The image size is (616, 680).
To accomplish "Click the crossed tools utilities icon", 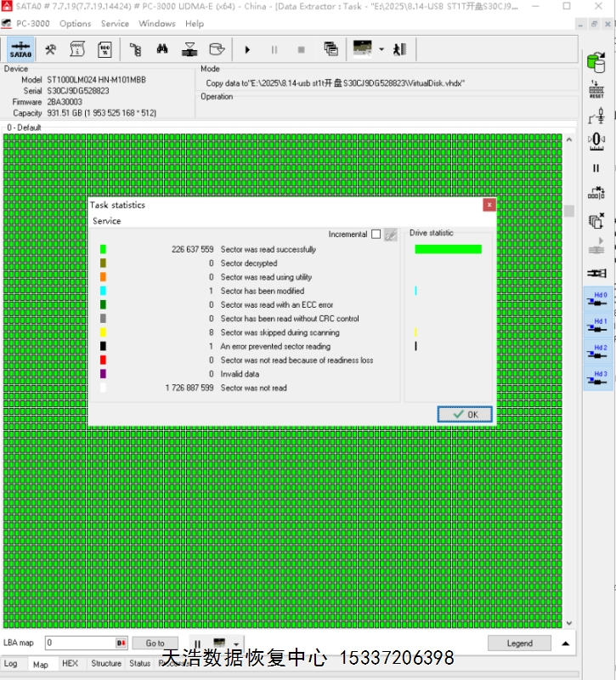I will coord(51,49).
